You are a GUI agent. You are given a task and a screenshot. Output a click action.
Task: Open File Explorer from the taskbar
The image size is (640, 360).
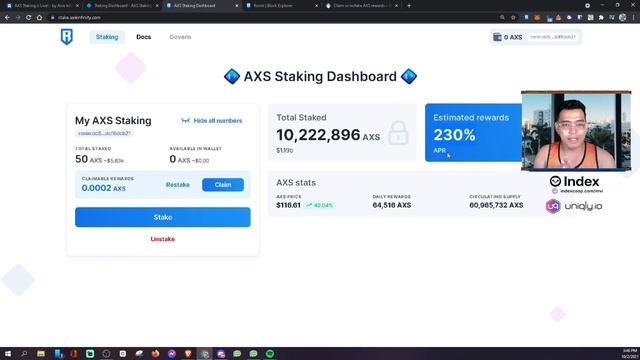[x=41, y=353]
